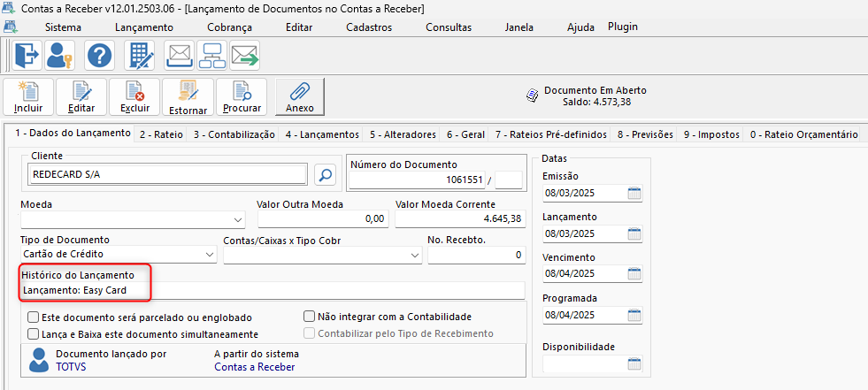The image size is (868, 390).
Task: Click the envelope with green arrow icon
Action: click(244, 56)
